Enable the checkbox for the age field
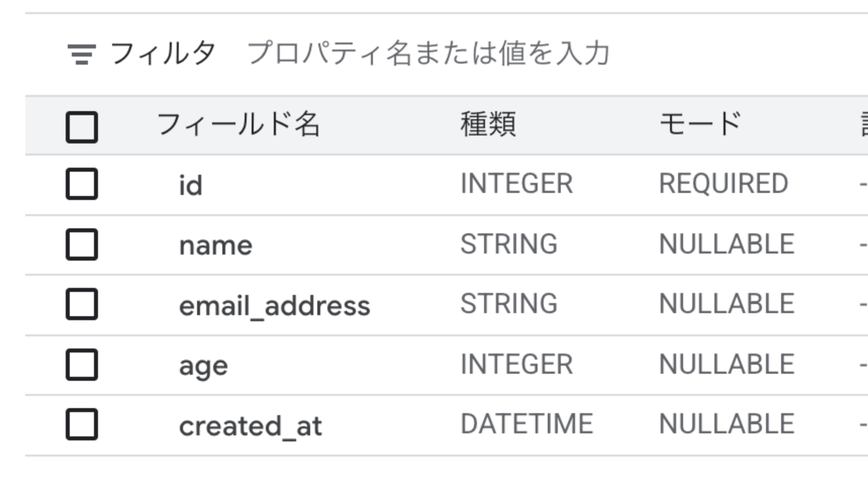 (x=81, y=365)
